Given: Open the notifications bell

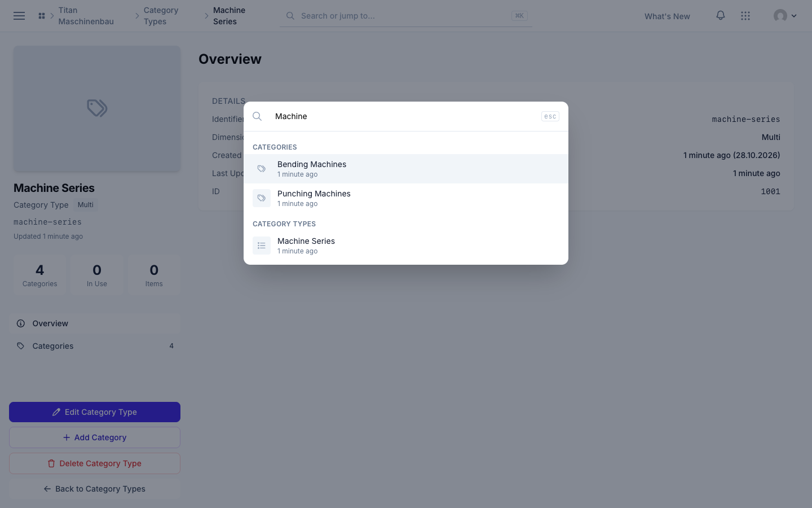Looking at the screenshot, I should [721, 16].
